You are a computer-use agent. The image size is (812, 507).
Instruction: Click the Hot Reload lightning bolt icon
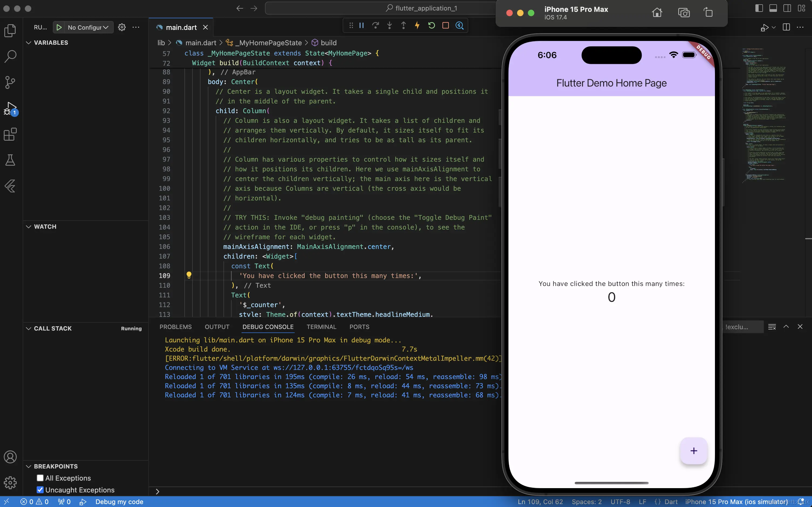coord(417,26)
